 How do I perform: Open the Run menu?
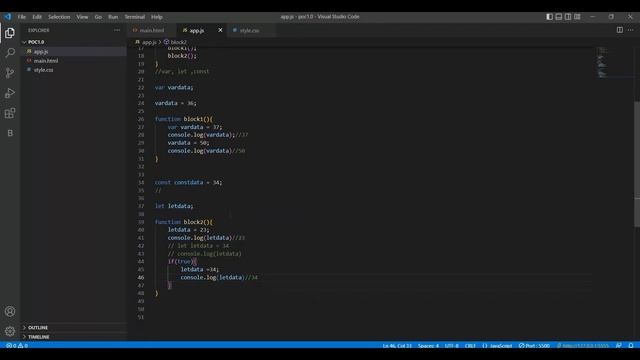click(x=113, y=17)
